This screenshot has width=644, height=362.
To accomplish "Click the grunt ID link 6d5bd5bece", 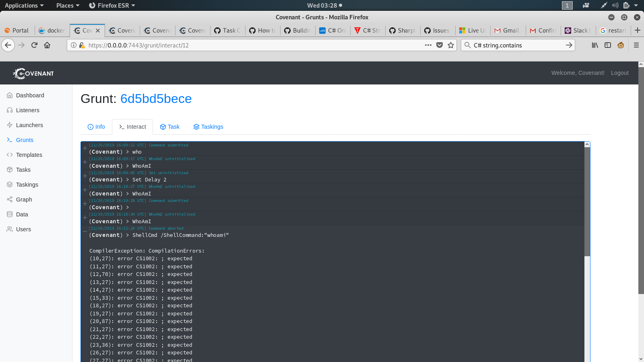I will coord(156,99).
